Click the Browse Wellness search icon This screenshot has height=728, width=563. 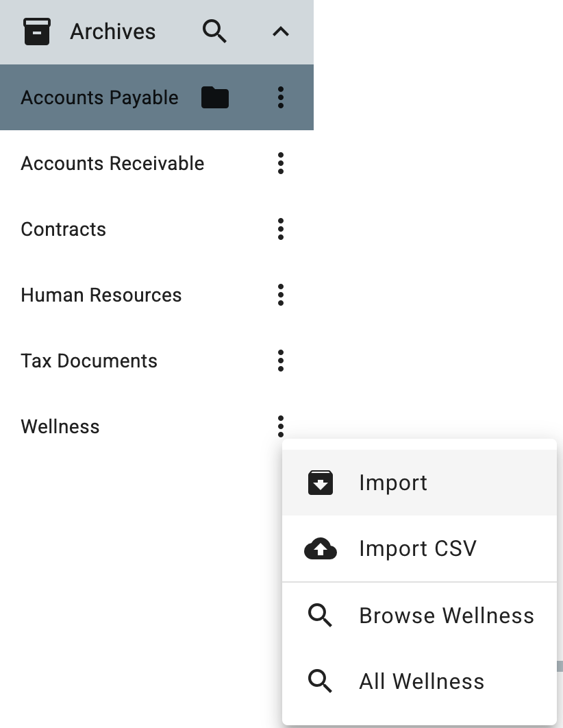tap(320, 616)
